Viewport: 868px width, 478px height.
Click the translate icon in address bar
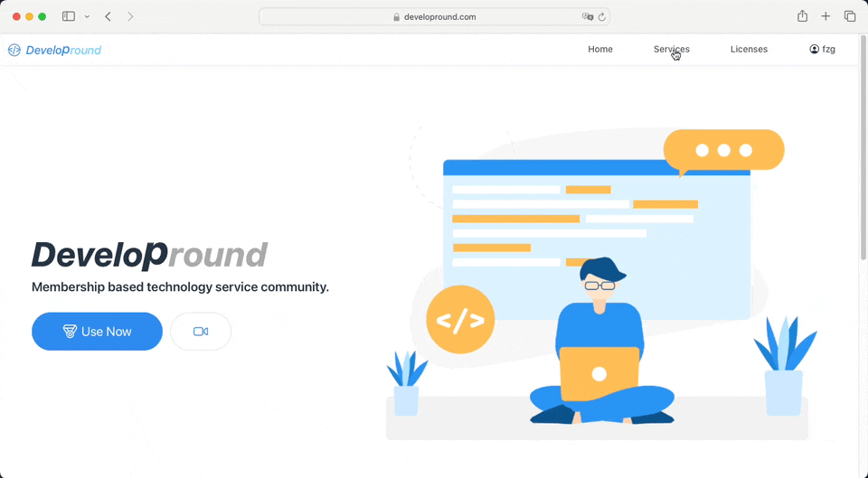click(588, 16)
